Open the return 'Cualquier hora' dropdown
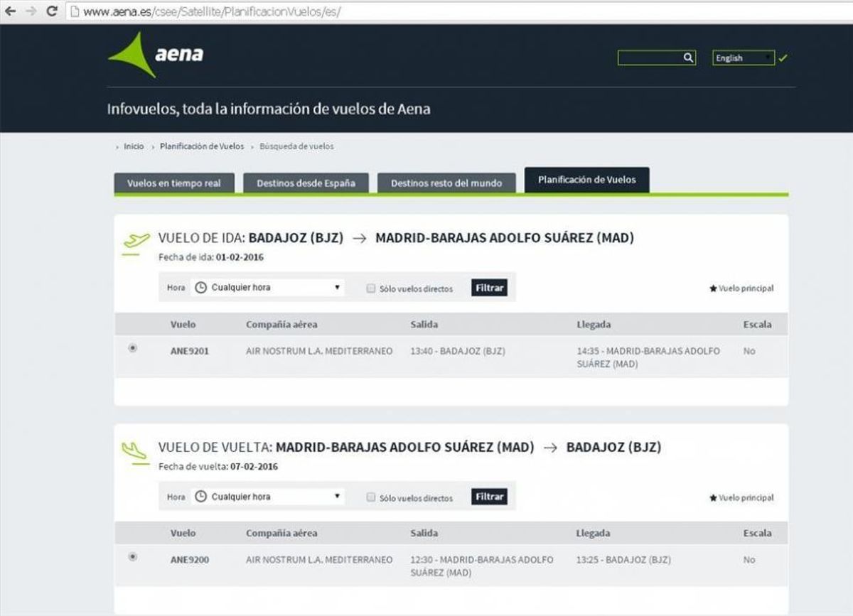 (268, 497)
